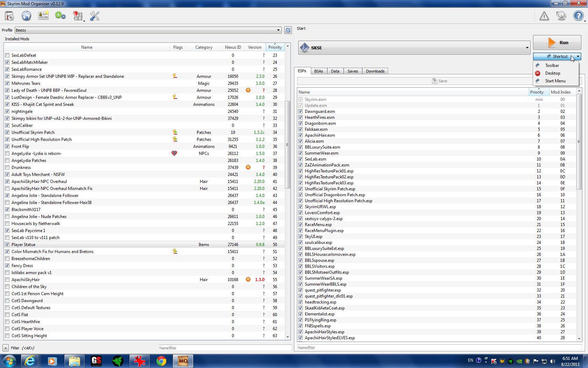Choose Desktop from the Shortcut menu
The width and height of the screenshot is (588, 368).
coord(552,73)
